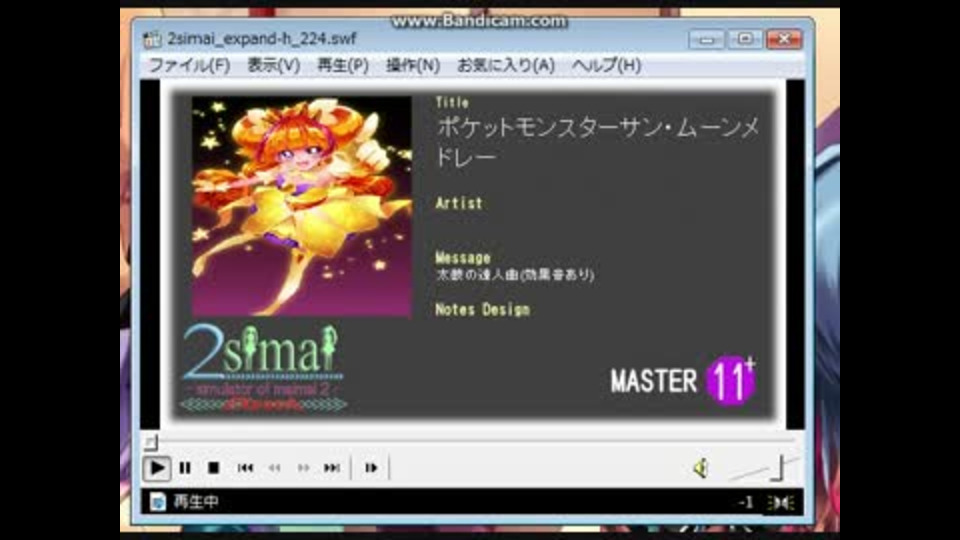Pause the playback
The image size is (960, 540).
[185, 468]
